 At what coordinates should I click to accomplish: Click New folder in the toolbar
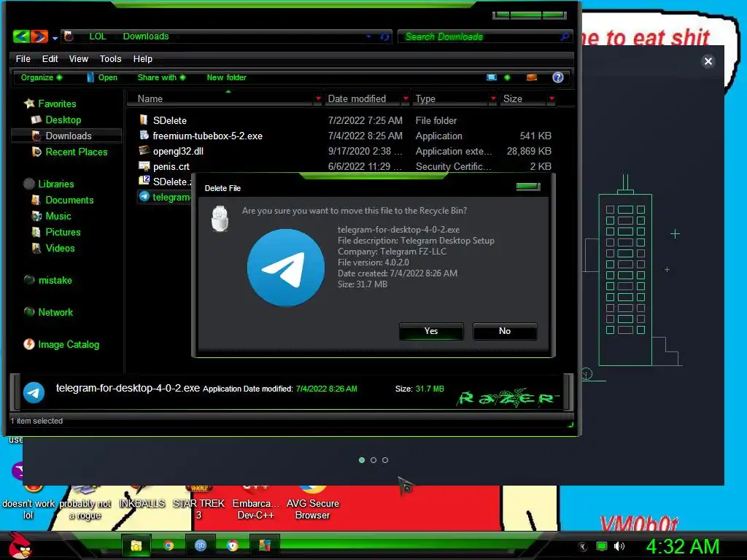point(226,77)
